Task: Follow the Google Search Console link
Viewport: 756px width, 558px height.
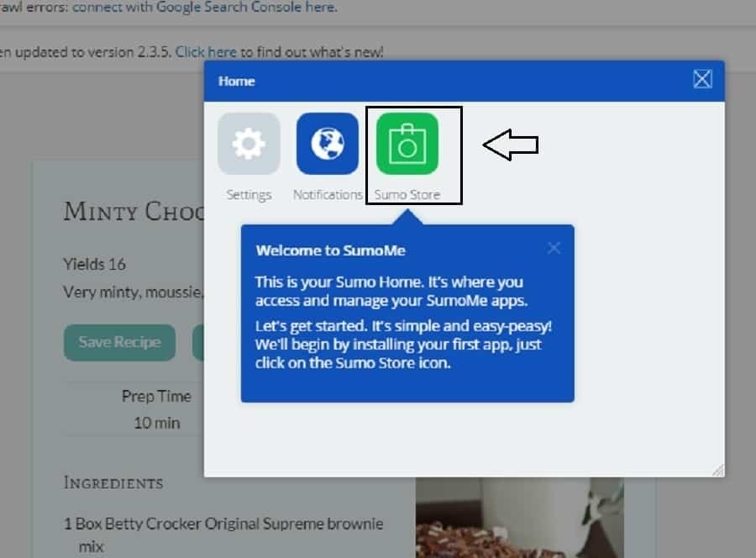Action: click(x=204, y=7)
